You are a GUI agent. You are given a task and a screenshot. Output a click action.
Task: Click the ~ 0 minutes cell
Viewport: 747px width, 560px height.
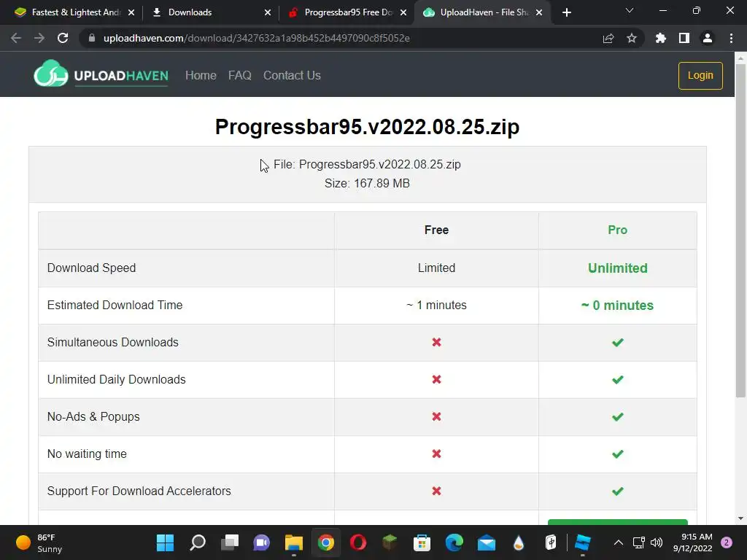tap(617, 306)
